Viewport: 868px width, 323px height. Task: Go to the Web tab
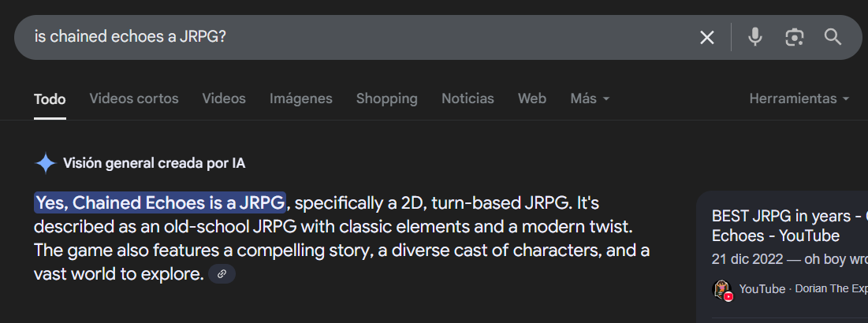(x=532, y=99)
